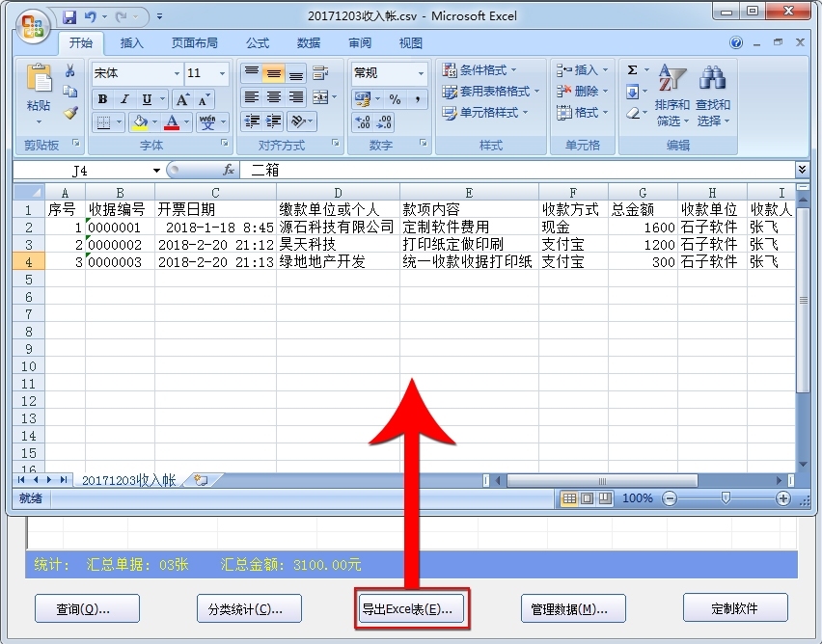Align text right in the cell
Image resolution: width=822 pixels, height=644 pixels.
295,97
